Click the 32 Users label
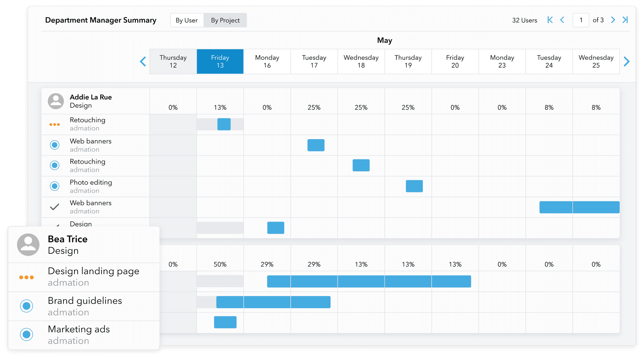This screenshot has height=359, width=644. click(524, 20)
